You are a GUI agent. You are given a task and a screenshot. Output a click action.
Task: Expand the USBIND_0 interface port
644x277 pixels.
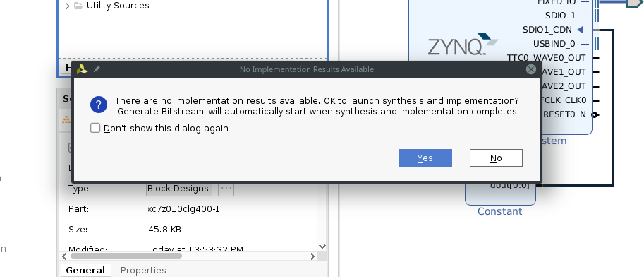pyautogui.click(x=585, y=44)
